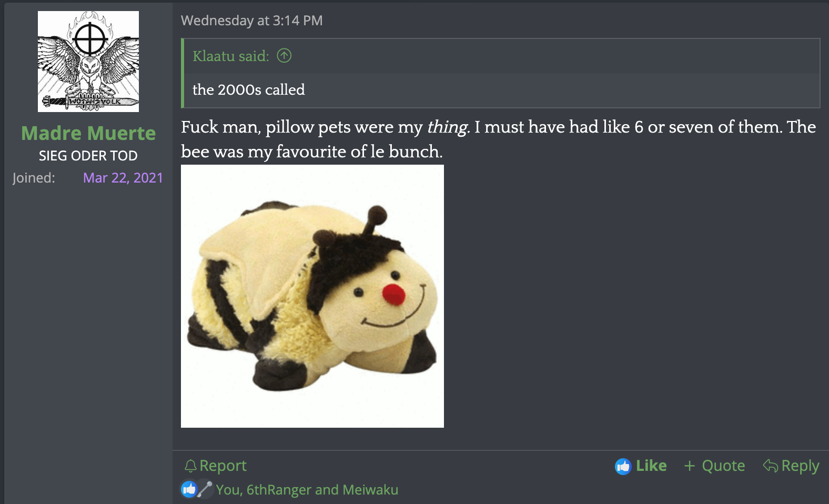Click the quote jump-to-post arrow icon

[x=284, y=55]
